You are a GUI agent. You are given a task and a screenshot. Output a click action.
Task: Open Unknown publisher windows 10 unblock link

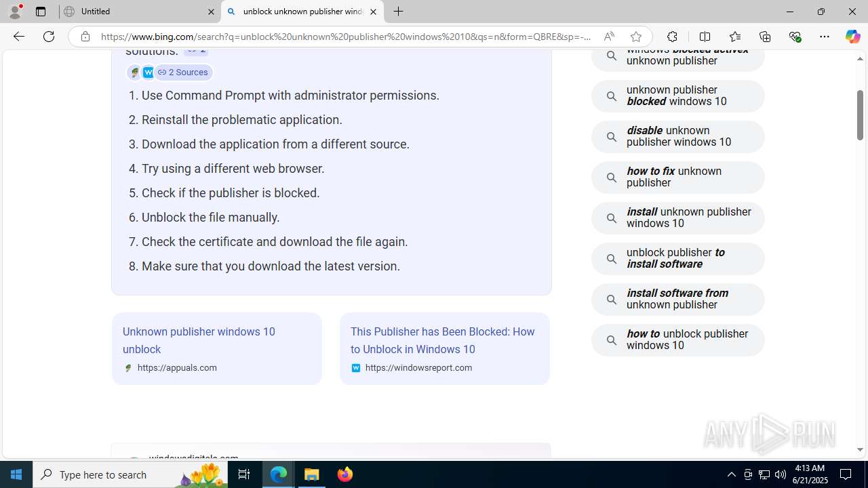[x=199, y=340]
